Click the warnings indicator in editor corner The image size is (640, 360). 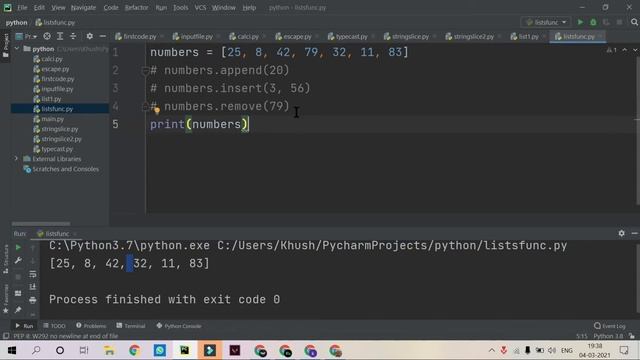[x=611, y=50]
